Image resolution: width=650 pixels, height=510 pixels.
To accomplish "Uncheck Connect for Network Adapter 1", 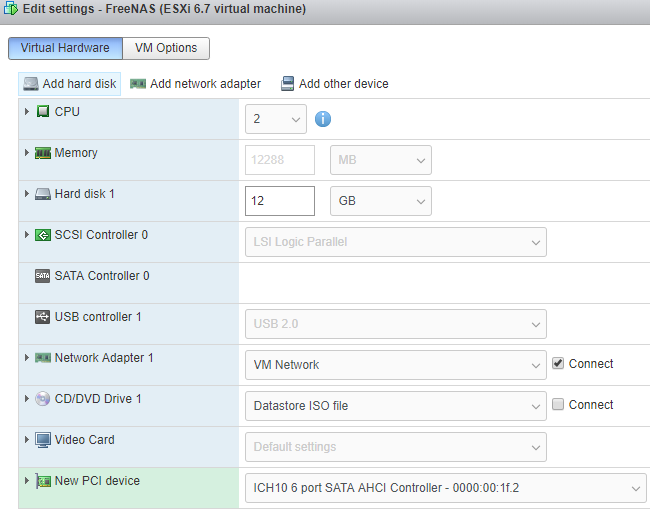I will click(558, 364).
